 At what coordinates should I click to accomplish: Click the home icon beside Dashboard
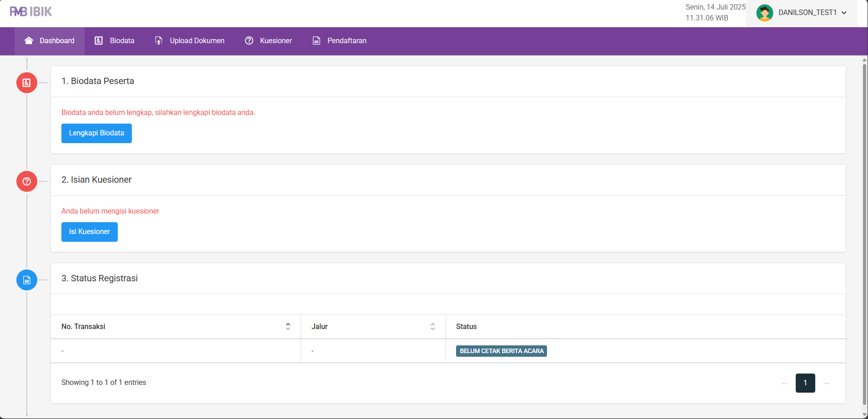tap(29, 40)
